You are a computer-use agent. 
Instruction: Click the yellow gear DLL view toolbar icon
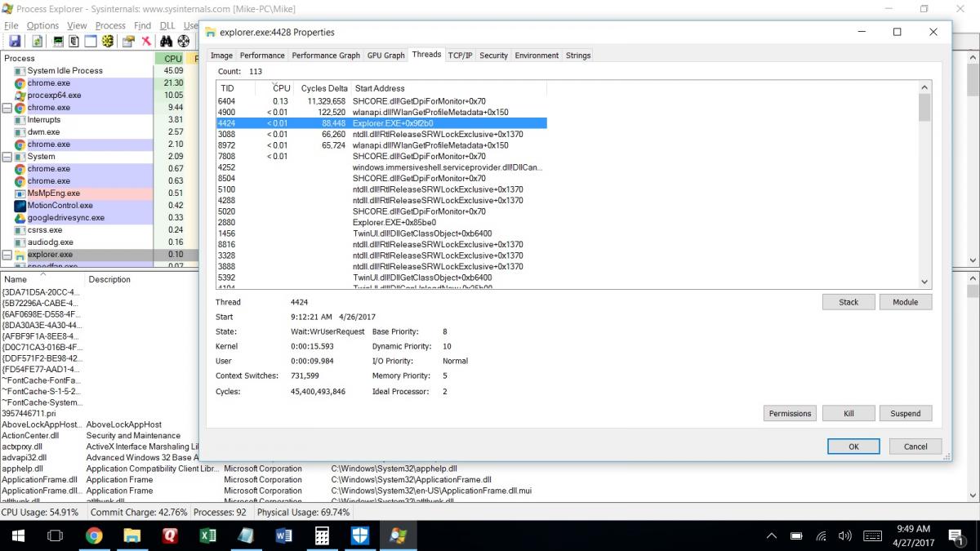[107, 41]
